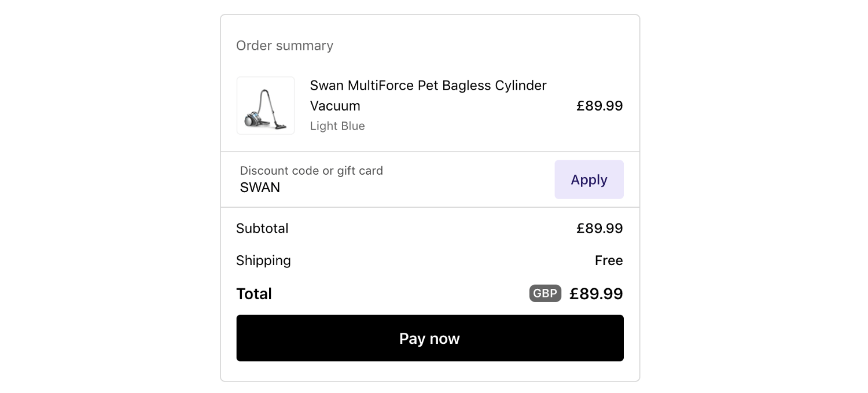This screenshot has height=393, width=868.
Task: Select the SWAN text in discount field
Action: click(x=260, y=187)
